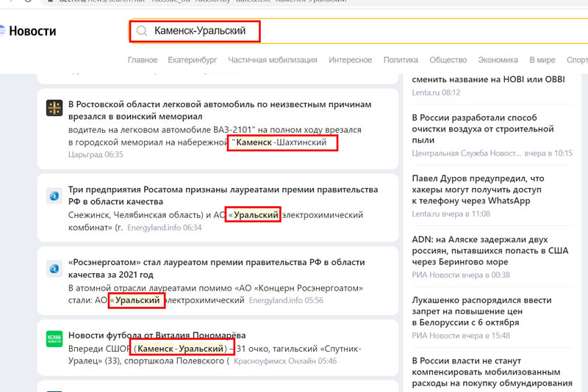Open Energyland icon beside Росэнергоатом article
The width and height of the screenshot is (588, 392).
click(x=54, y=269)
